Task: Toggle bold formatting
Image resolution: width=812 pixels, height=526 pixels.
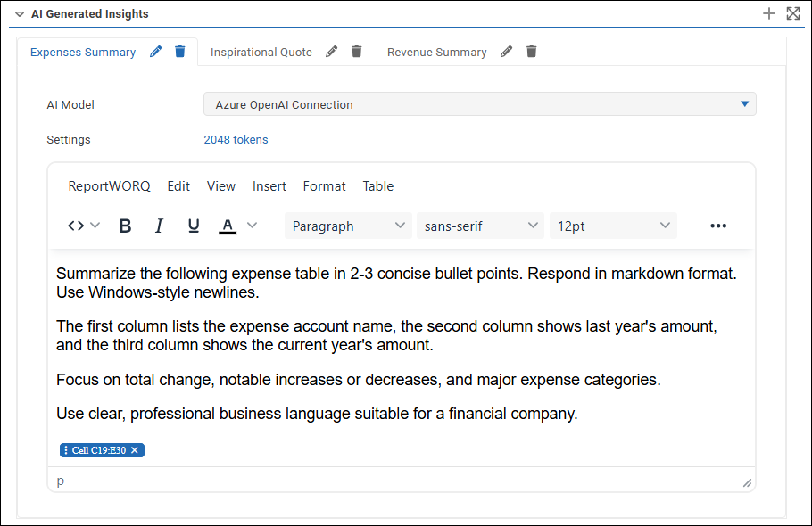Action: [125, 226]
